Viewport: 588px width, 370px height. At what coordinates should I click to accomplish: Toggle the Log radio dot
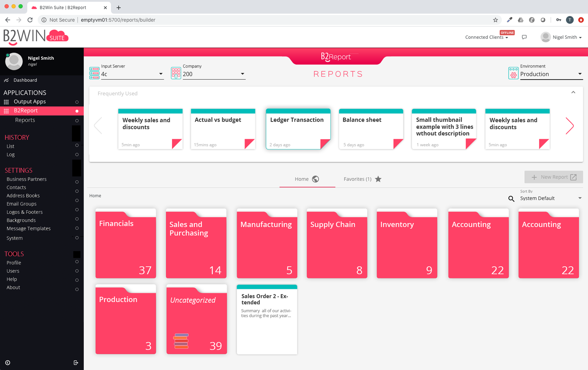[77, 155]
